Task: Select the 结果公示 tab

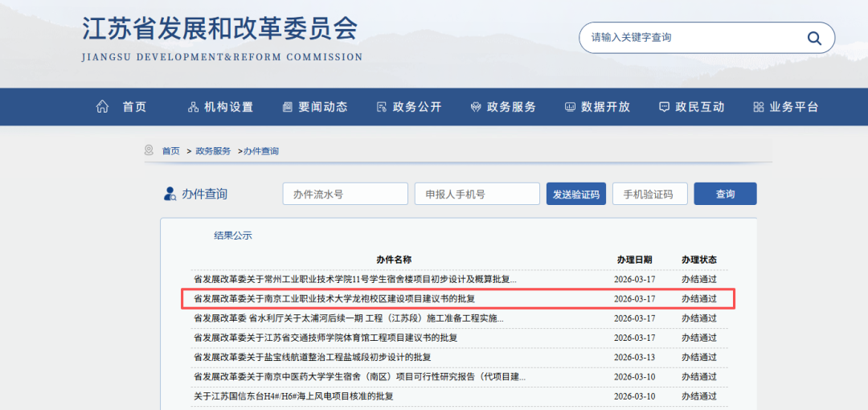Action: click(x=233, y=236)
